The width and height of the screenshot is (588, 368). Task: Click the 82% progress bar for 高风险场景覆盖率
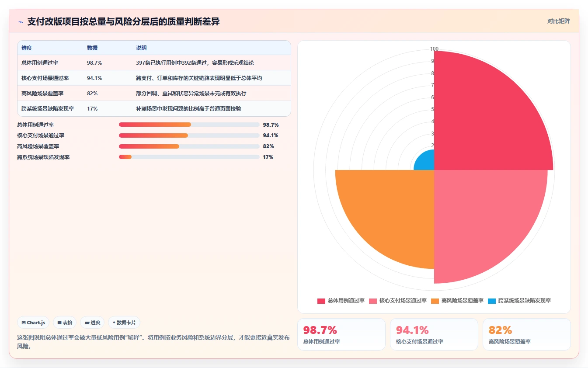tap(189, 146)
